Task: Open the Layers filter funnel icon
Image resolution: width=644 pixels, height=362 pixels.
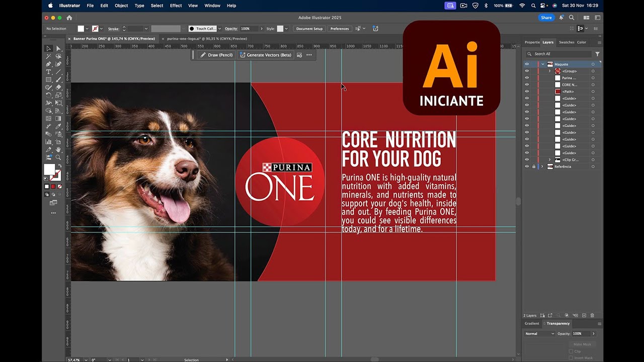Action: 597,54
